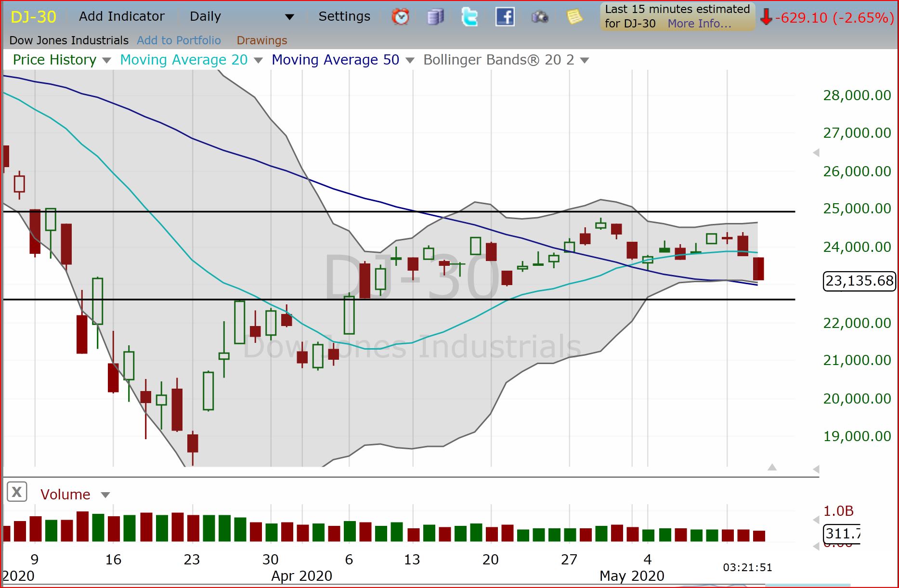Click the Apr 2020 date label

(x=301, y=576)
